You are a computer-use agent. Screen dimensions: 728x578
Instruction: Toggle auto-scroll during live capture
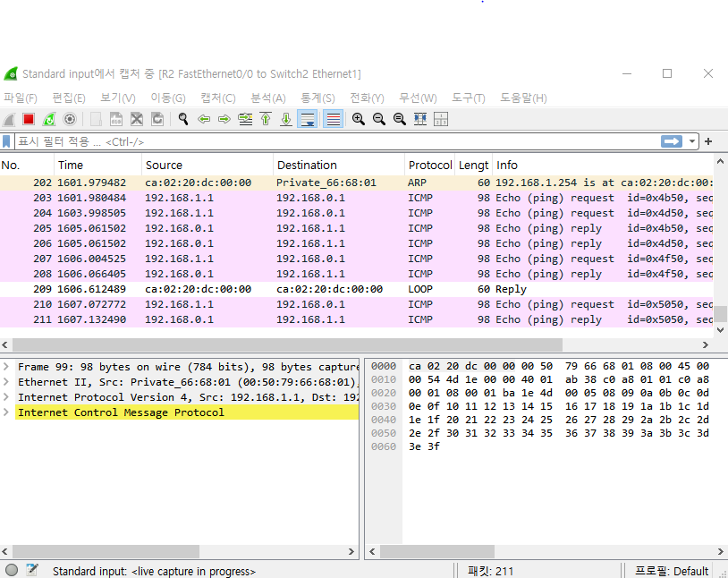click(x=308, y=119)
